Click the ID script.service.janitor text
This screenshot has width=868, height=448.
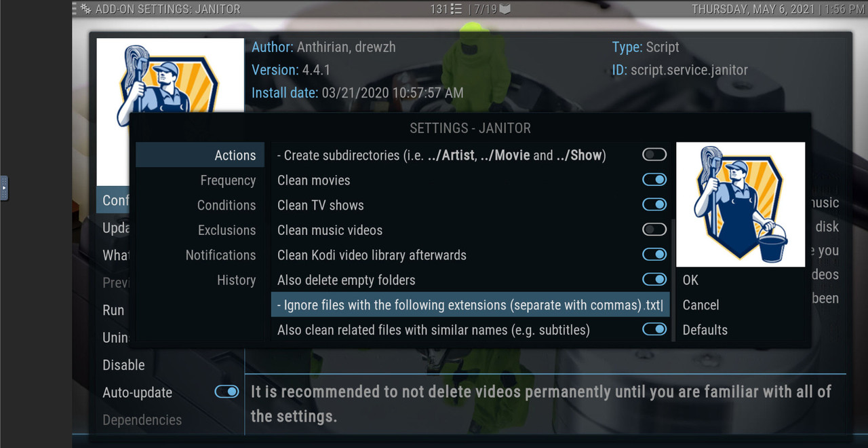(x=680, y=70)
